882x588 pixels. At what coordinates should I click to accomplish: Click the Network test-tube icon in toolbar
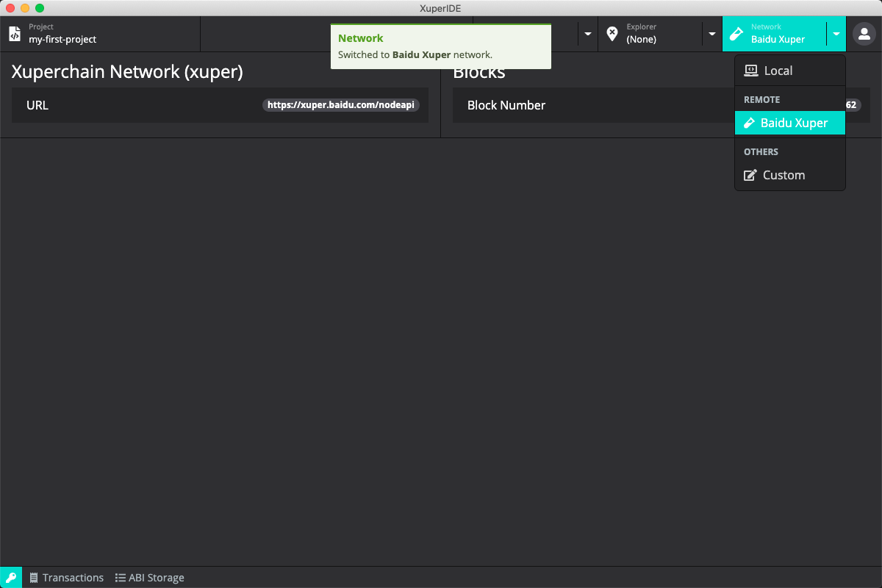[x=736, y=34]
